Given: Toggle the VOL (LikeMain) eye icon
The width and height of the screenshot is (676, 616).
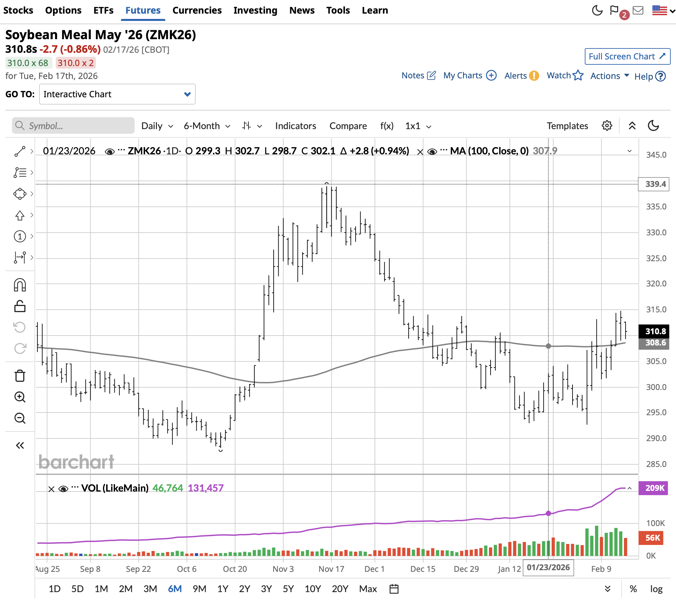Looking at the screenshot, I should 63,489.
